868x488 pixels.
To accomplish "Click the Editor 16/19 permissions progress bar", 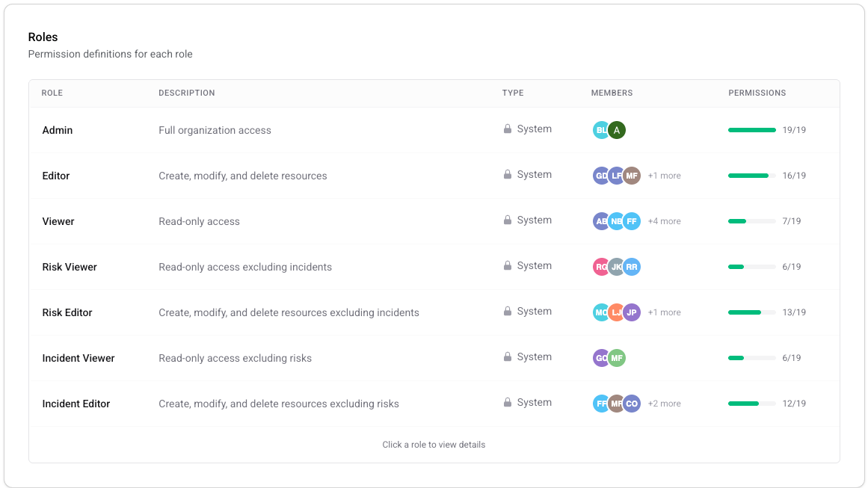I will 752,176.
